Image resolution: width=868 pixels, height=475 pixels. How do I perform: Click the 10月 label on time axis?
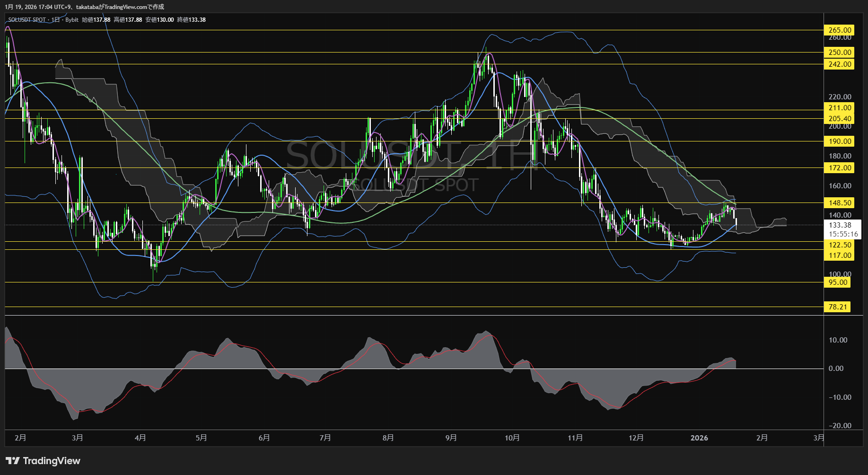512,438
